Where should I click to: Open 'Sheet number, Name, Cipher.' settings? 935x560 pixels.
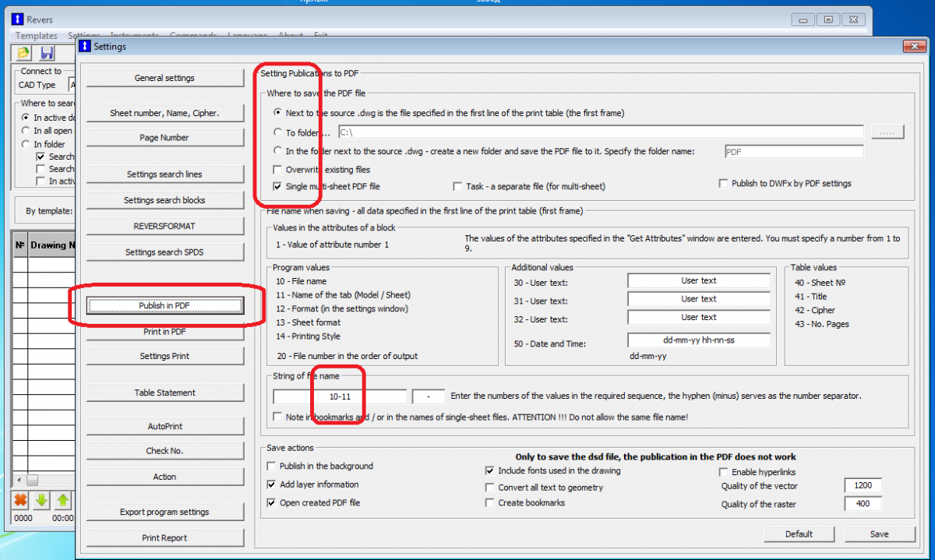[x=164, y=114]
